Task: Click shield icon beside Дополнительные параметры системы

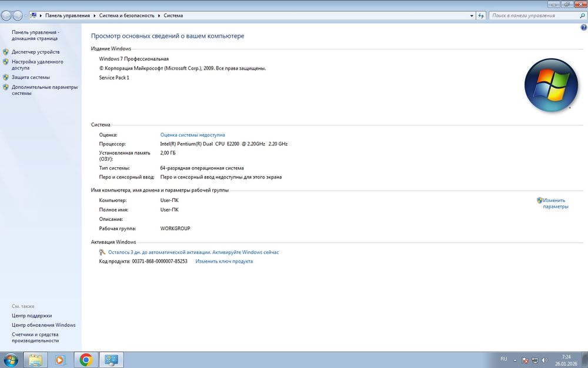Action: [6, 87]
